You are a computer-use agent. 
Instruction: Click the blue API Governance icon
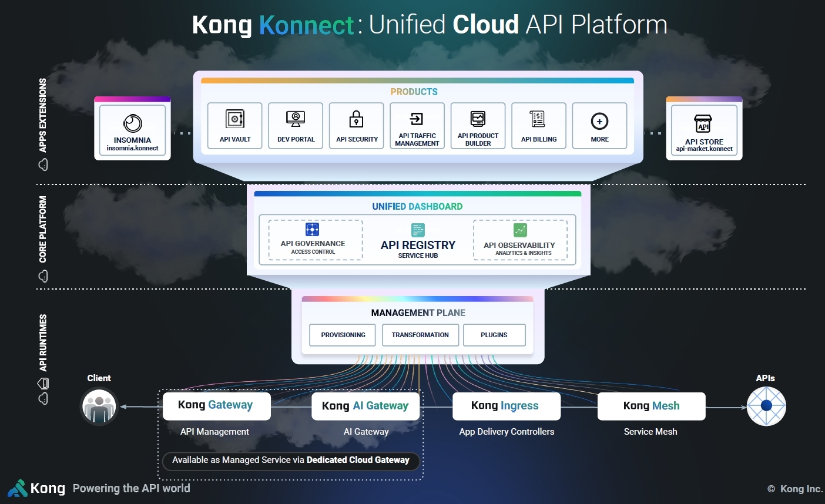pos(312,229)
